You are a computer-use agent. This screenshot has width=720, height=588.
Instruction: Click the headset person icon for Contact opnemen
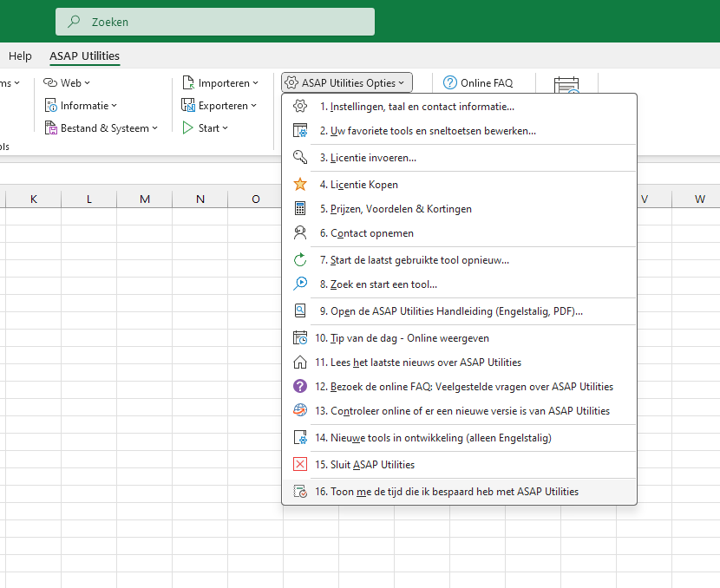300,232
